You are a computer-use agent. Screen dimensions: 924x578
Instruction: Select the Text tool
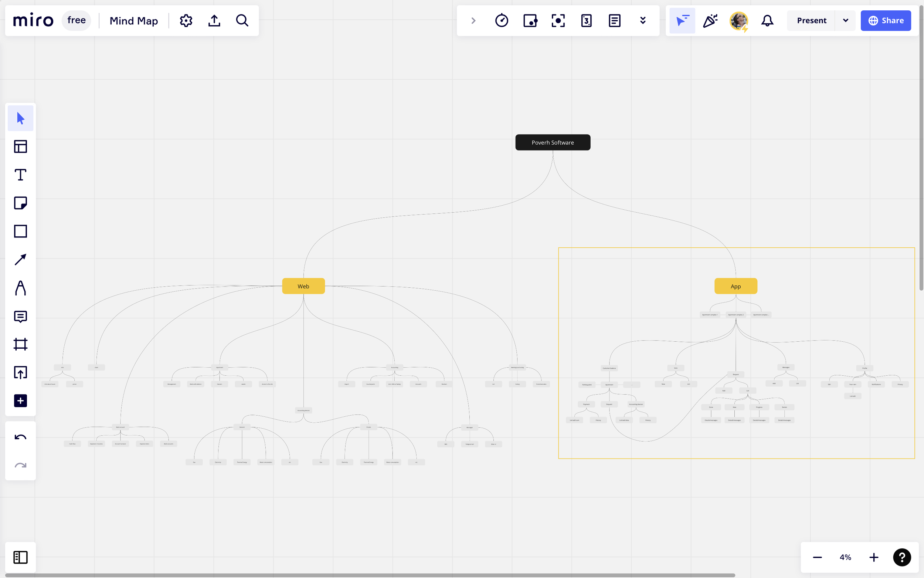[20, 175]
